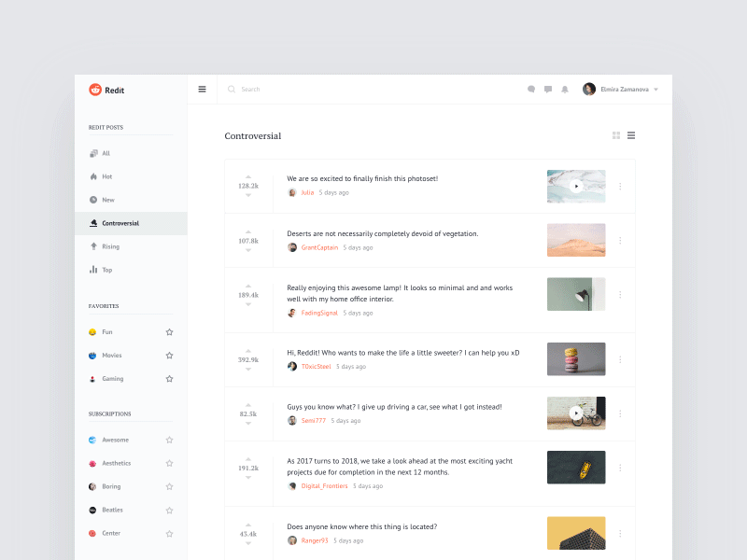Click the hamburger menu icon
747x560 pixels.
tap(202, 88)
